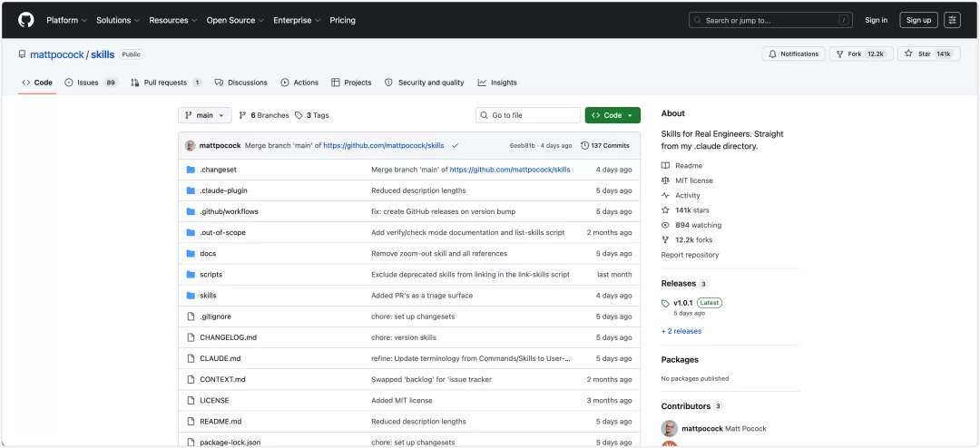
Task: Focus the Go to file field
Action: [x=528, y=115]
